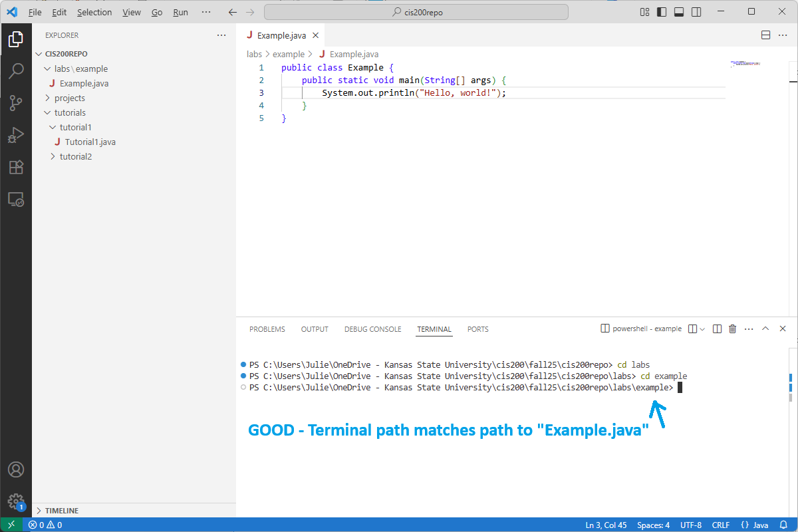Maximize the panel with the chevron icon
The width and height of the screenshot is (798, 532).
(x=765, y=329)
